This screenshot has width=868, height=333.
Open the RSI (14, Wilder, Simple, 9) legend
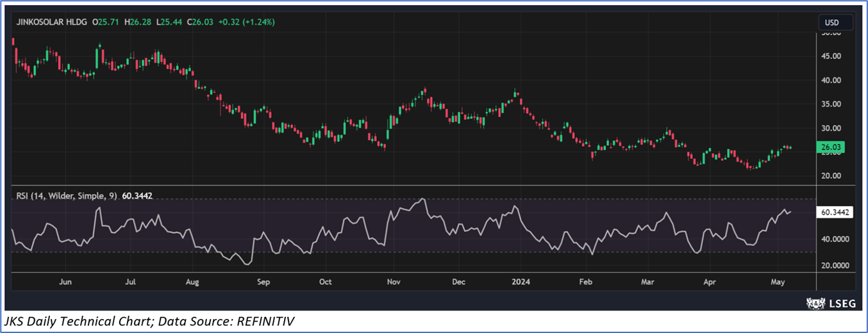67,196
